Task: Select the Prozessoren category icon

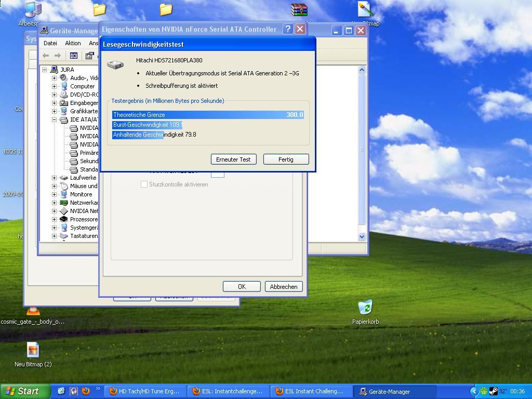Action: pos(64,219)
